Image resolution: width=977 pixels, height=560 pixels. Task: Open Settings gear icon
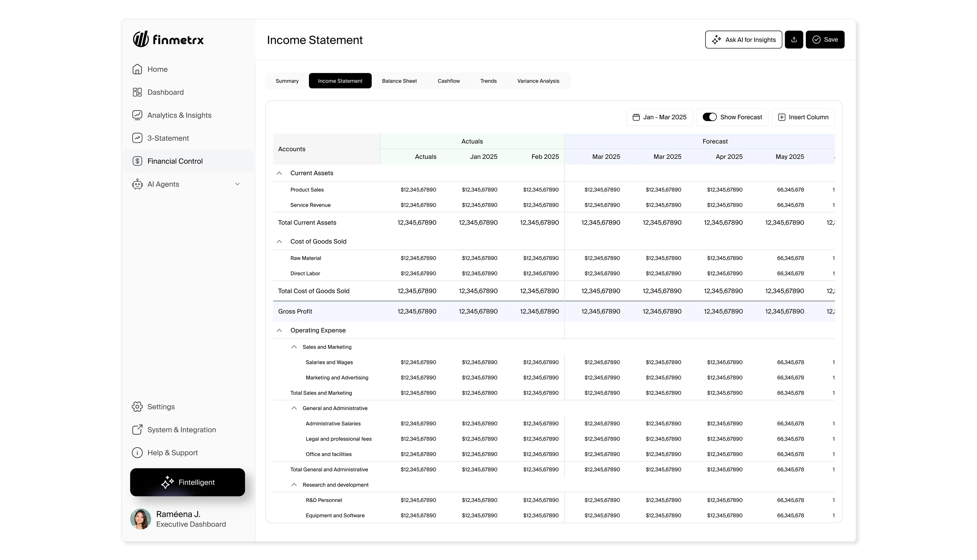click(x=137, y=406)
